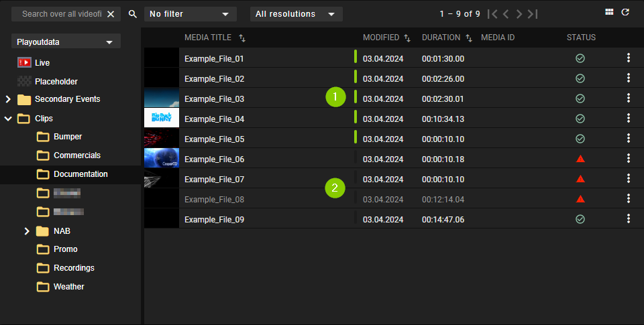Select the Secondary Events label

click(x=67, y=99)
